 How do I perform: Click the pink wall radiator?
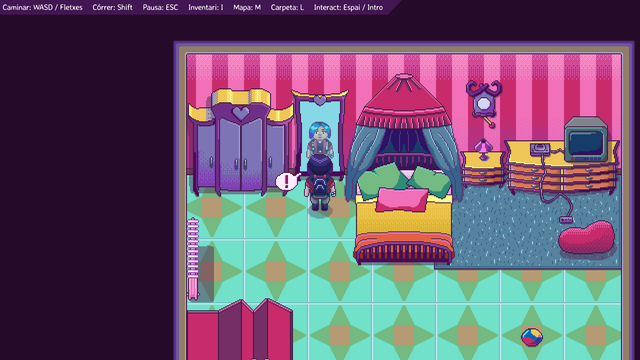pyautogui.click(x=193, y=259)
